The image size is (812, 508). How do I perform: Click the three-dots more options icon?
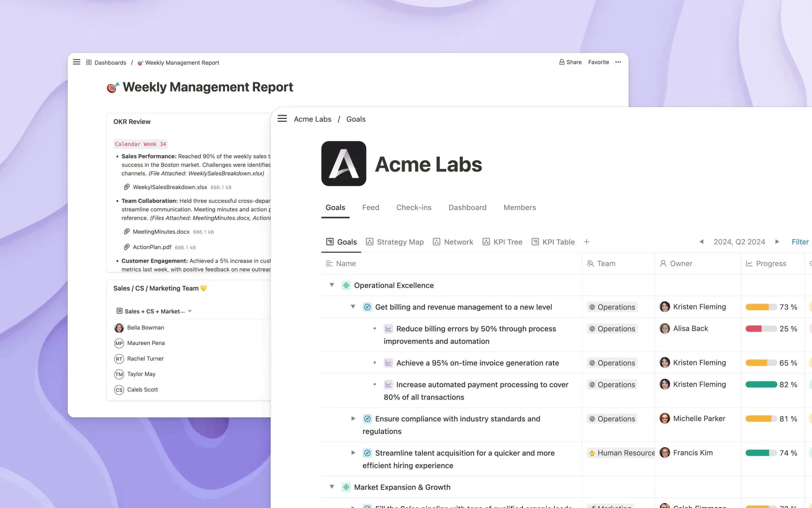tap(618, 62)
